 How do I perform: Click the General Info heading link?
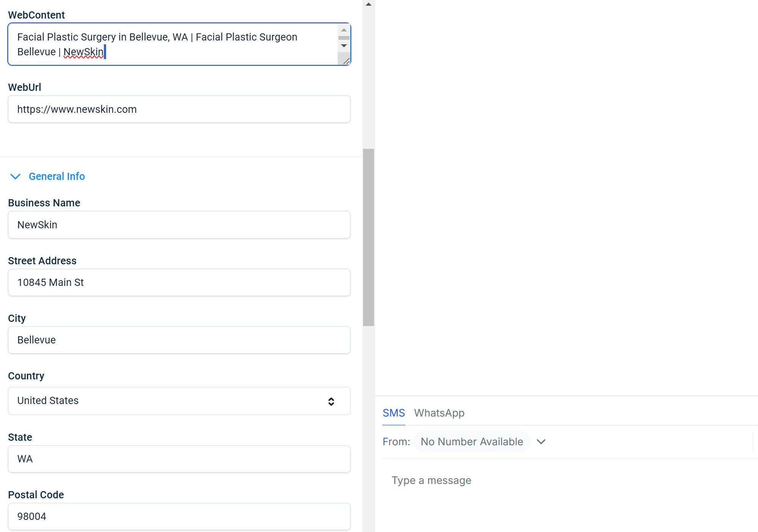tap(56, 176)
